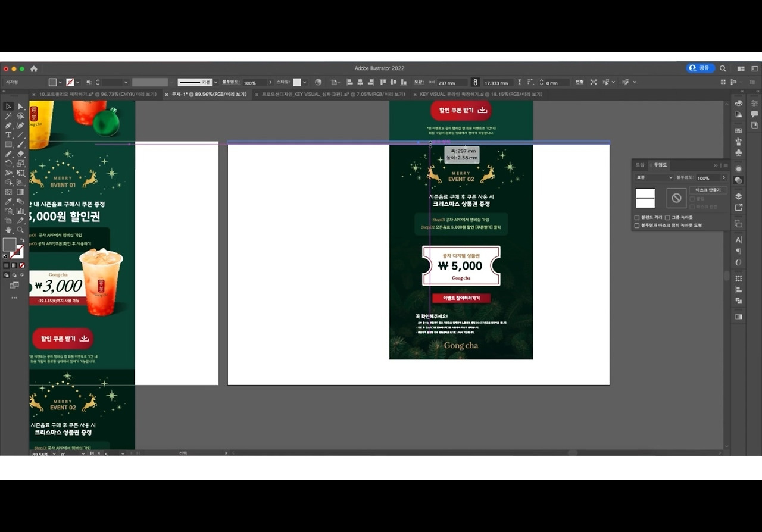Image resolution: width=762 pixels, height=532 pixels.
Task: Choose the Type tool
Action: coord(8,135)
